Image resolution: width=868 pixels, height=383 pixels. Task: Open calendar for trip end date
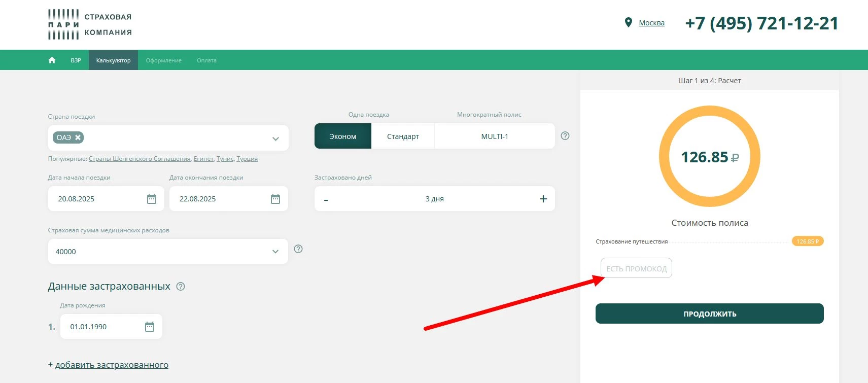[x=275, y=199]
